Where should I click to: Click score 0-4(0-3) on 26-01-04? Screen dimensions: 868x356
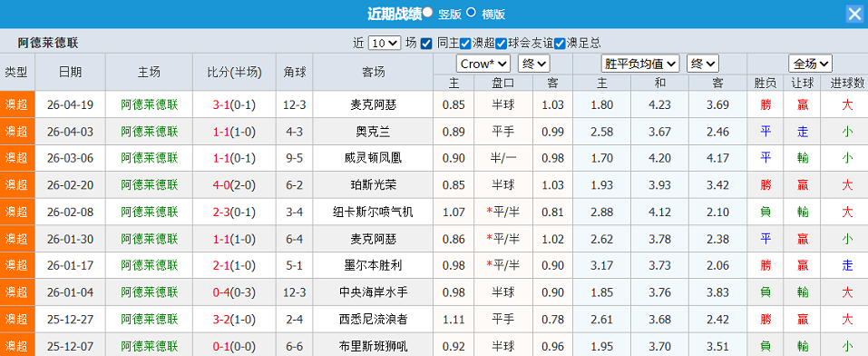click(x=234, y=292)
